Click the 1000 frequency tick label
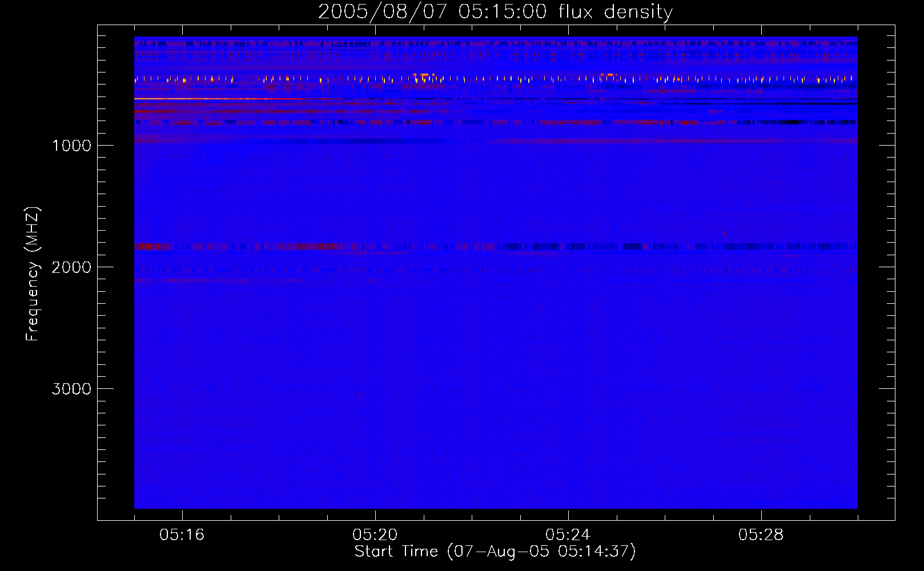The height and width of the screenshot is (571, 924). (x=71, y=146)
